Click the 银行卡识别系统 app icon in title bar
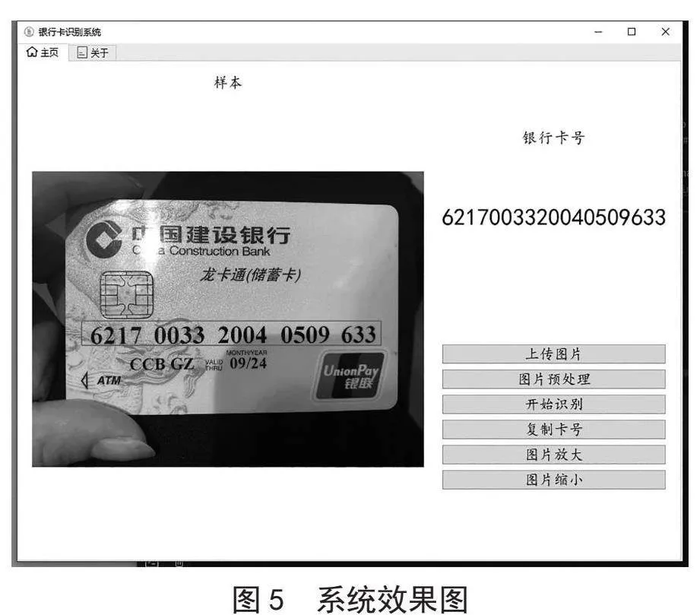The image size is (700, 615). 29,32
